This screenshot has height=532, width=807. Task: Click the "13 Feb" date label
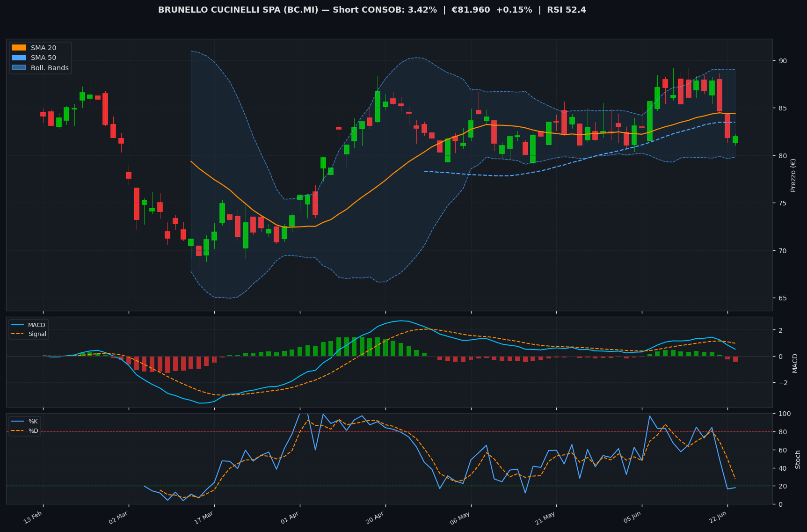(33, 517)
